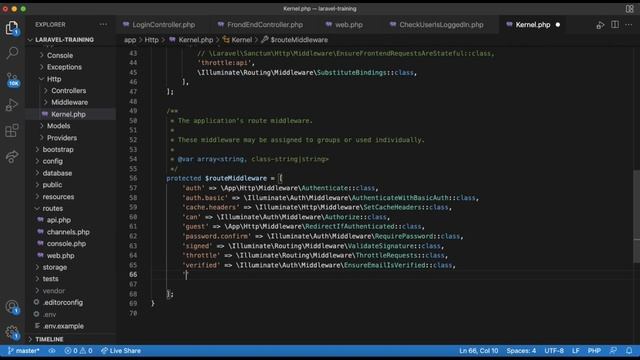
Task: Expand the Exceptions folder
Action: coord(64,67)
